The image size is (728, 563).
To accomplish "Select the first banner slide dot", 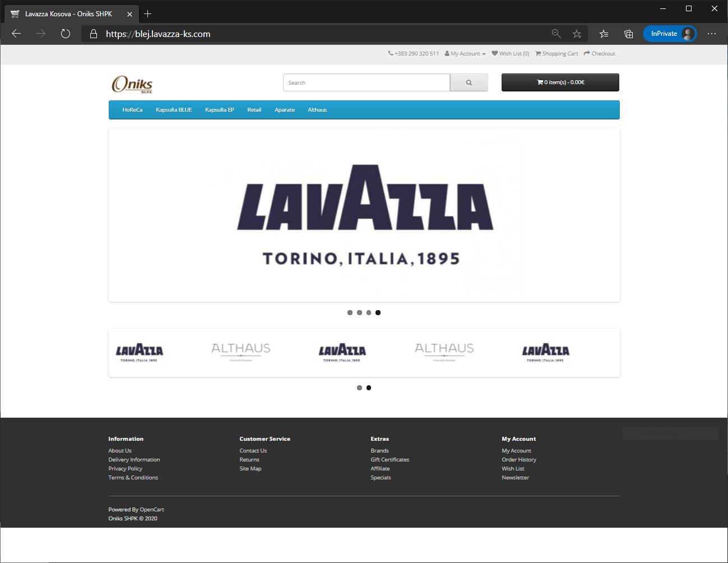I will click(350, 313).
